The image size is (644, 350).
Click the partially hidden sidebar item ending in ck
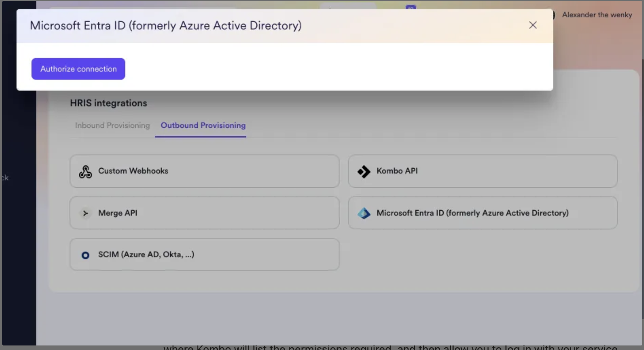pyautogui.click(x=5, y=178)
